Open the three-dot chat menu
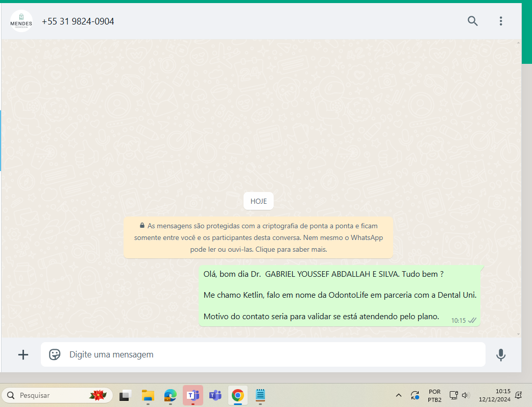 501,21
